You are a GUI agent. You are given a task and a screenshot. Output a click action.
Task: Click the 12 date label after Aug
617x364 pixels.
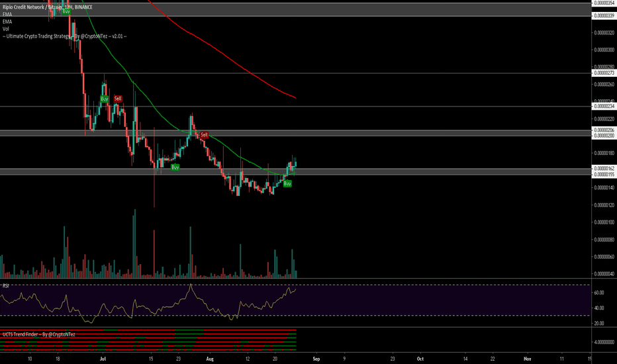pos(248,359)
